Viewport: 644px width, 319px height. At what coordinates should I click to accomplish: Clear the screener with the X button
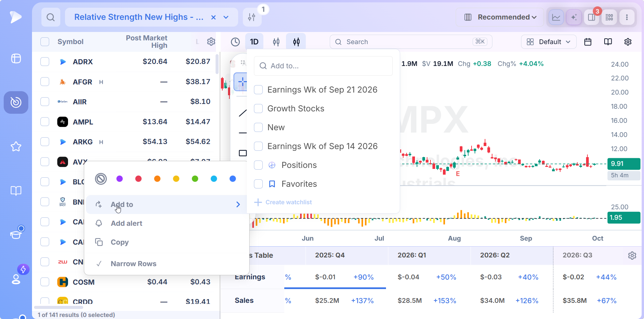coord(213,17)
